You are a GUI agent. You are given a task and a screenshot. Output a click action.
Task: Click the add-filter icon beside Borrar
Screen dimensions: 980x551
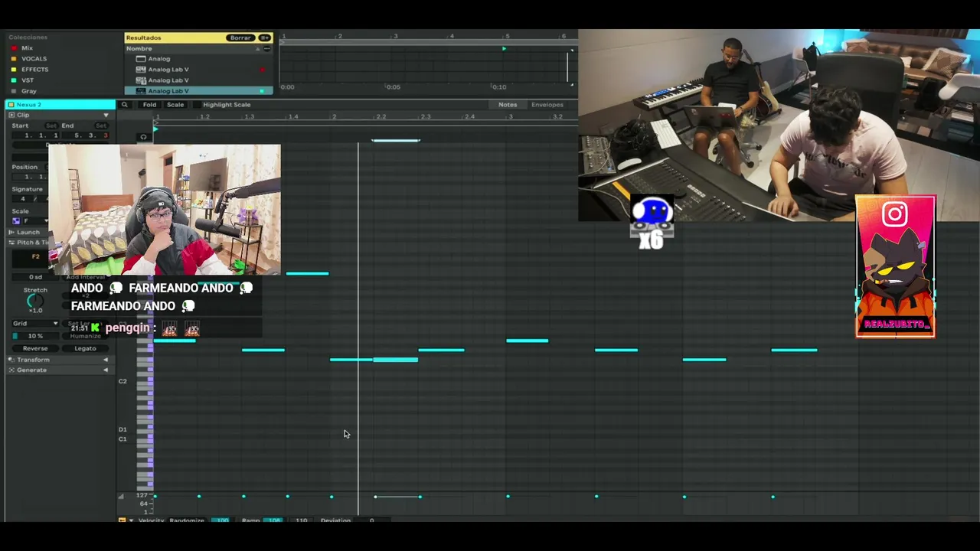tap(265, 37)
